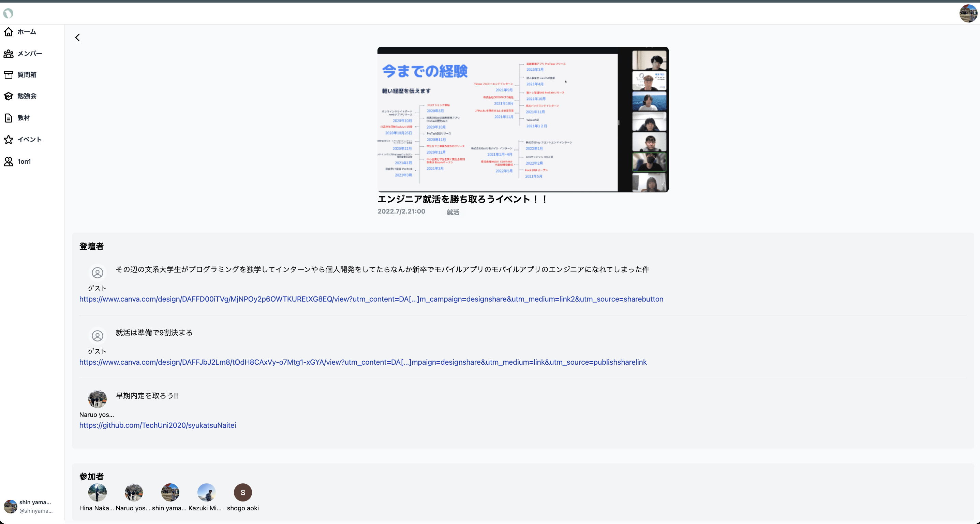Click shogo aoki's participant avatar

pyautogui.click(x=243, y=492)
